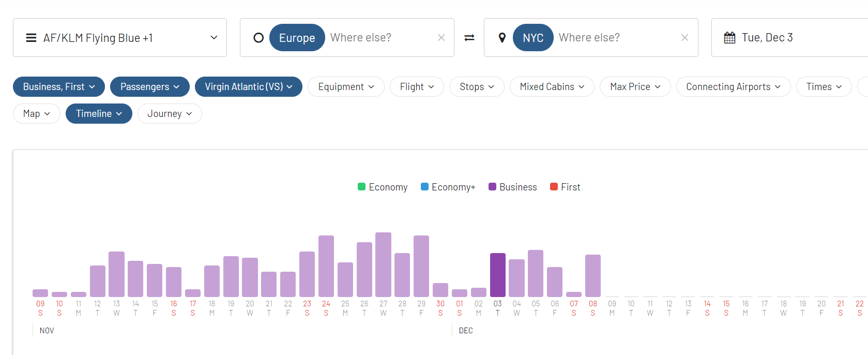Click the calendar icon beside Tue, Dec 3
The height and width of the screenshot is (355, 868).
coord(729,38)
